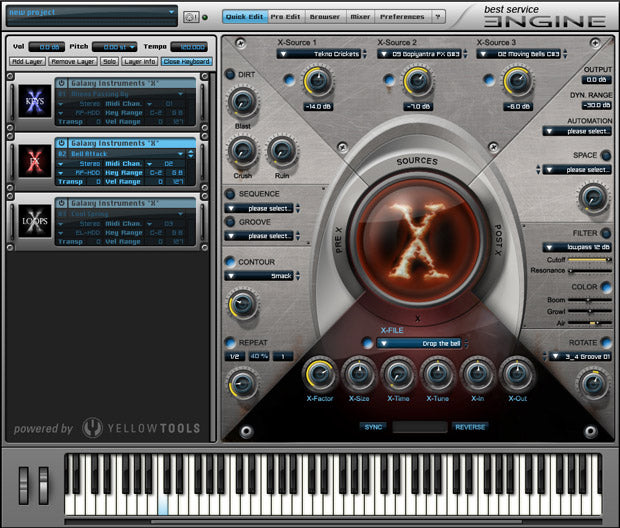This screenshot has height=528, width=620.
Task: Toggle the SPACE section LED
Action: pos(605,155)
